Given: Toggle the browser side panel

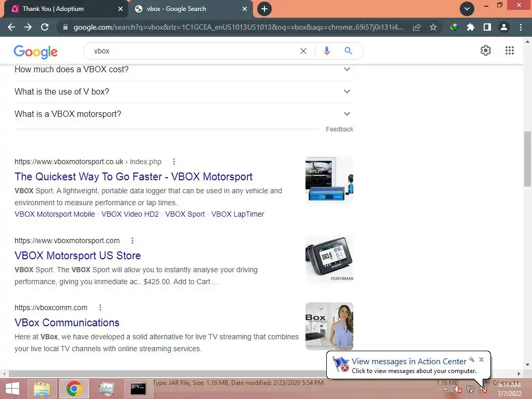Looking at the screenshot, I should pyautogui.click(x=487, y=27).
